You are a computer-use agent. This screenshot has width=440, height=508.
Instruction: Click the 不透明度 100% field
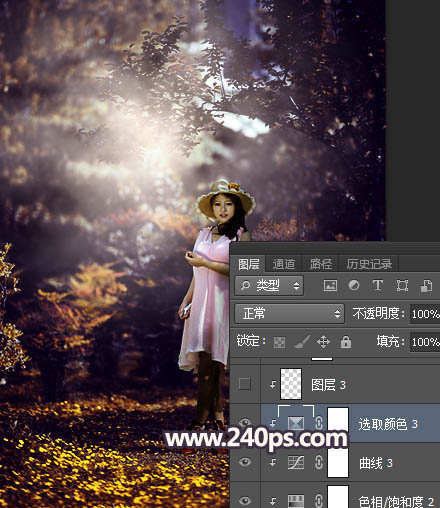tap(425, 314)
